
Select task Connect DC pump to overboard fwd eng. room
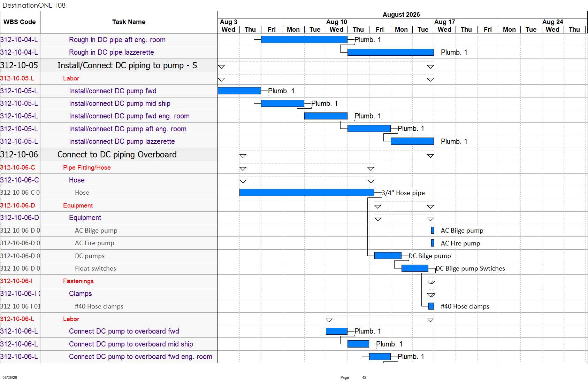tap(140, 357)
